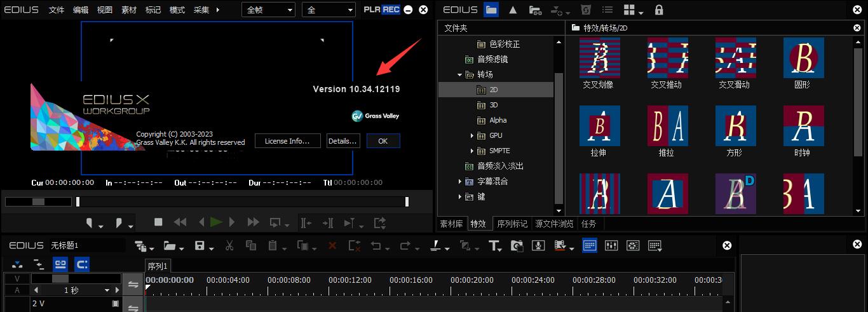Open the 编辑 menu
This screenshot has width=868, height=312.
coord(81,10)
